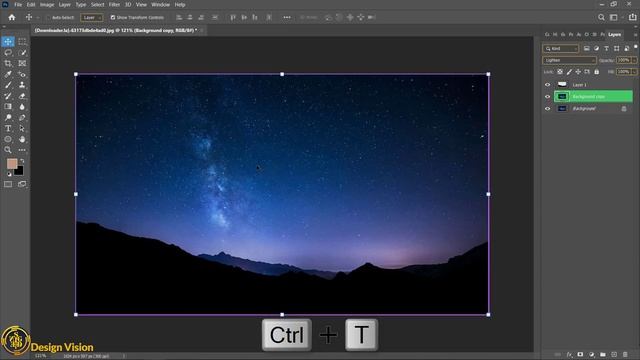Screen dimensions: 640x360
Task: Toggle the adjustment layers filter
Action: click(596, 49)
